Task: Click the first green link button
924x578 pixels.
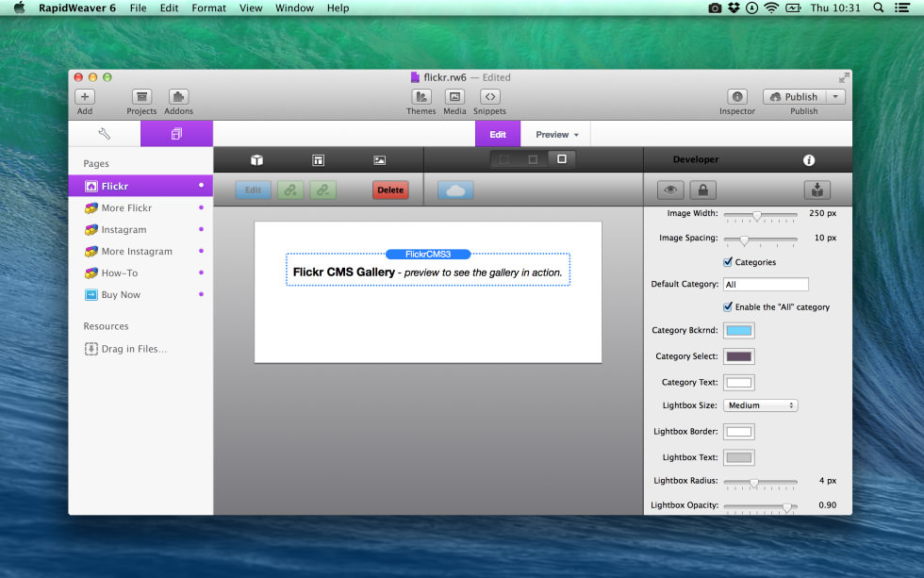Action: pyautogui.click(x=290, y=190)
